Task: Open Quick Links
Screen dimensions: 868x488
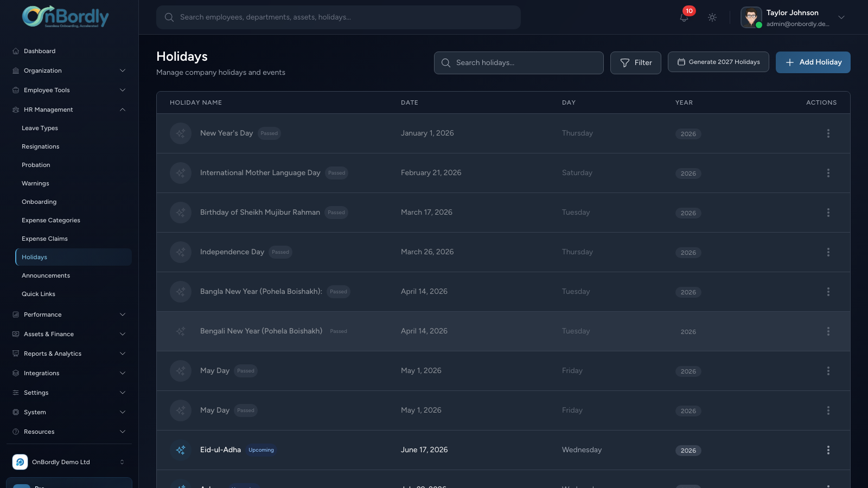Action: coord(73,294)
